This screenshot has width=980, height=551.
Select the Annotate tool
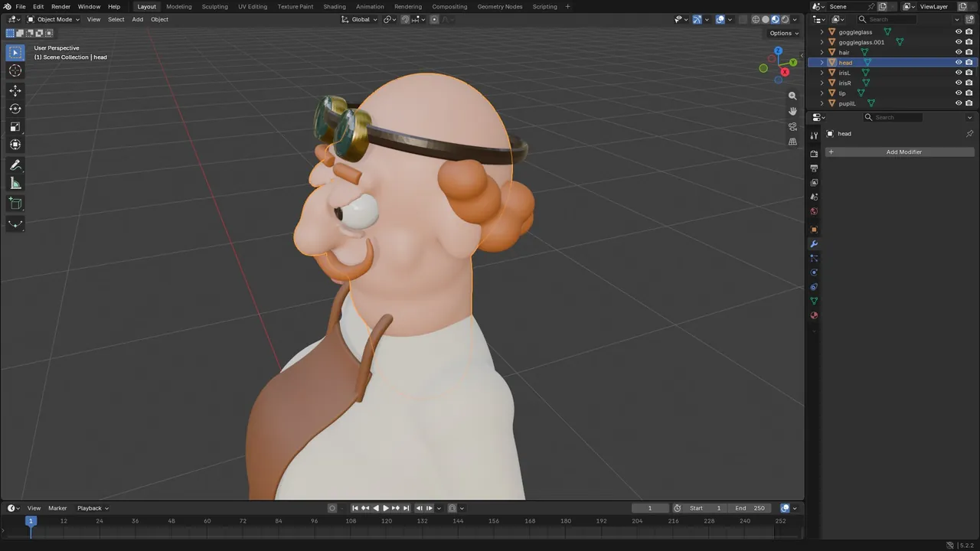(x=15, y=165)
